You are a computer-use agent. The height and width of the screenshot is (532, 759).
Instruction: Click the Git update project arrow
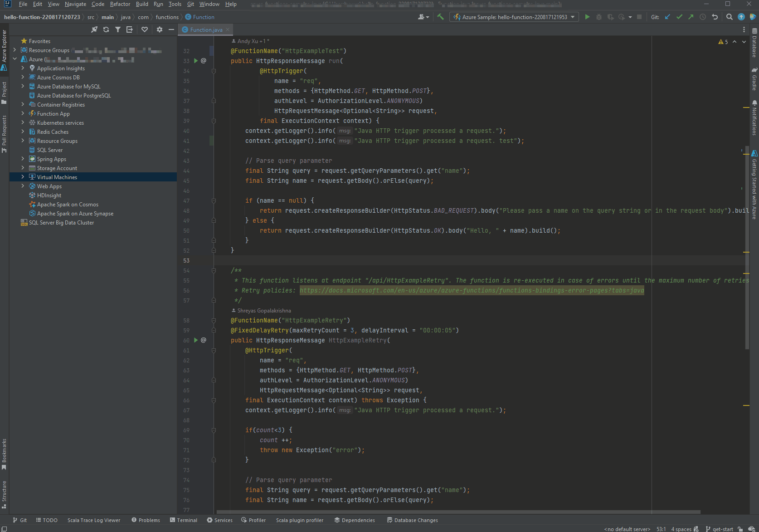pyautogui.click(x=667, y=17)
